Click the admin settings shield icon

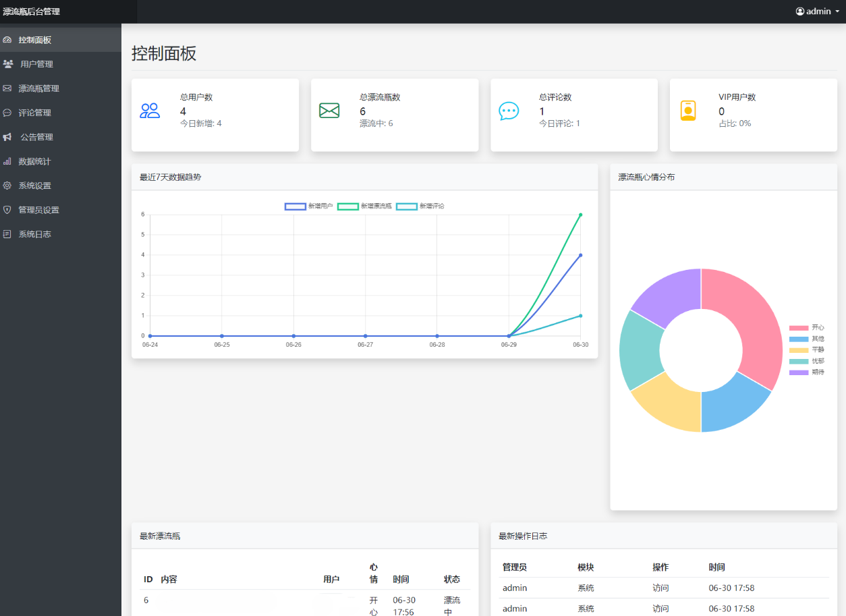click(7, 210)
